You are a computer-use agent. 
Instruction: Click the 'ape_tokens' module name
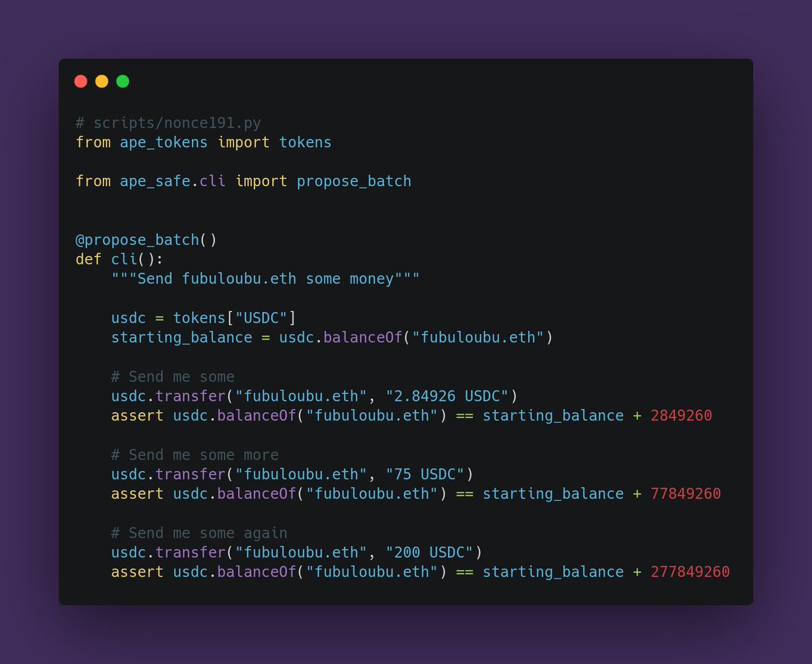(164, 143)
